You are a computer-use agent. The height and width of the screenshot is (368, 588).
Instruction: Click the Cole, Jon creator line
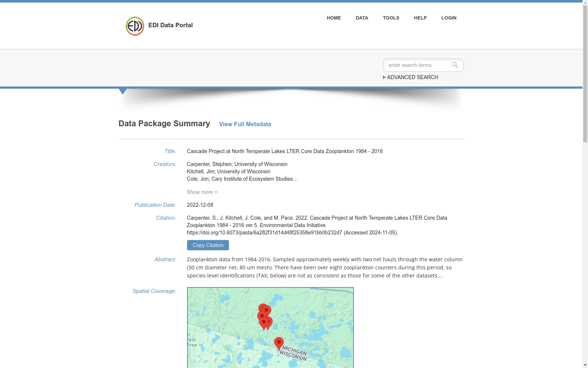[242, 179]
